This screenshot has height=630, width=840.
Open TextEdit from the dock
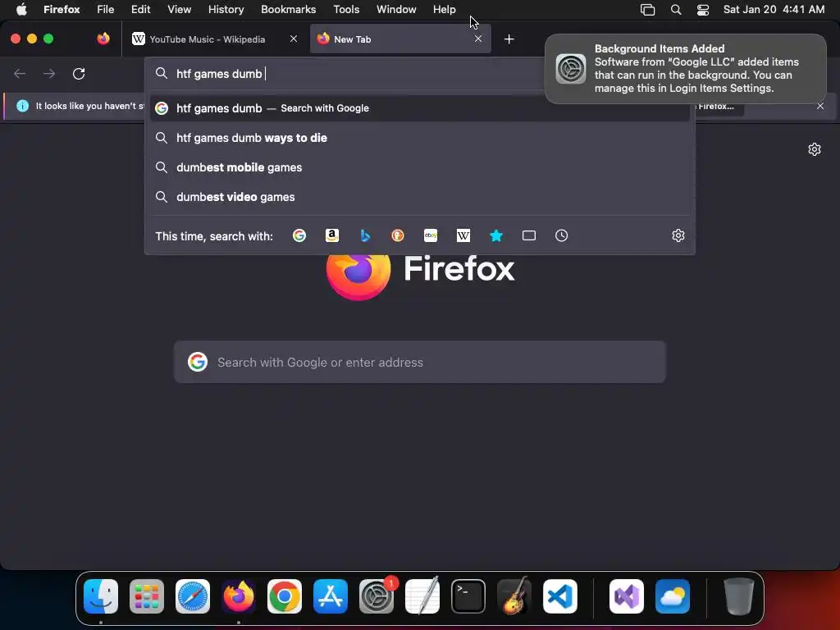[x=422, y=596]
